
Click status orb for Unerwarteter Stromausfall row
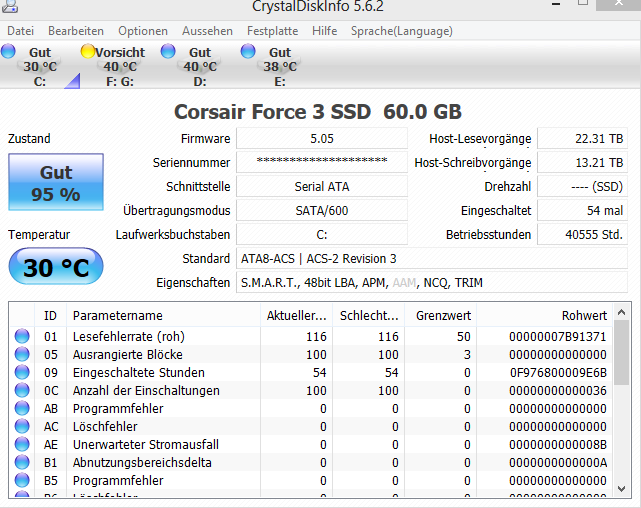(x=22, y=444)
